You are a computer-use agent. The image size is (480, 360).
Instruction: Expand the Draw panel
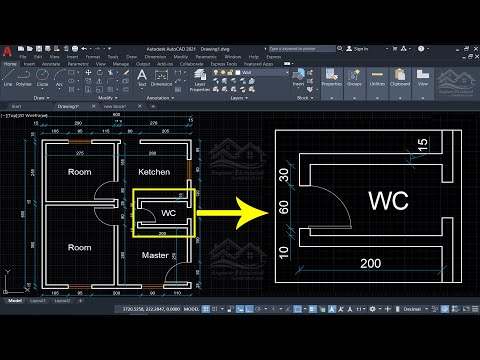coord(42,98)
